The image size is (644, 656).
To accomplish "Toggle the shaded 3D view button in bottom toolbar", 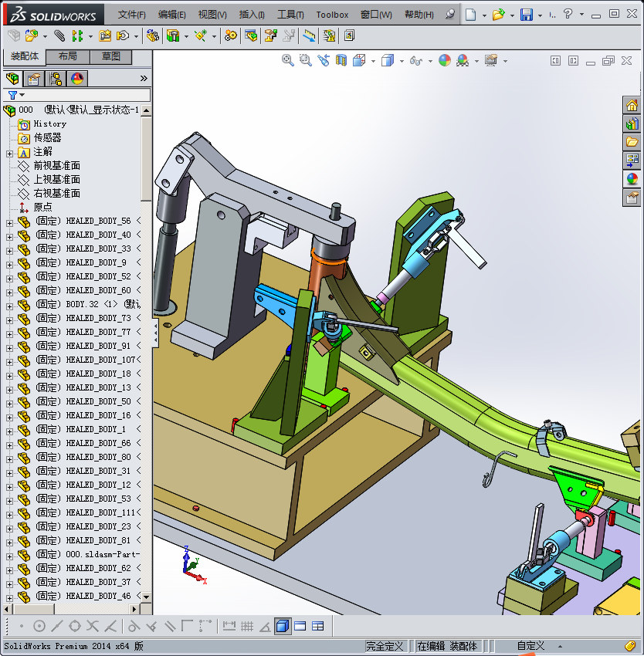I will coord(283,626).
